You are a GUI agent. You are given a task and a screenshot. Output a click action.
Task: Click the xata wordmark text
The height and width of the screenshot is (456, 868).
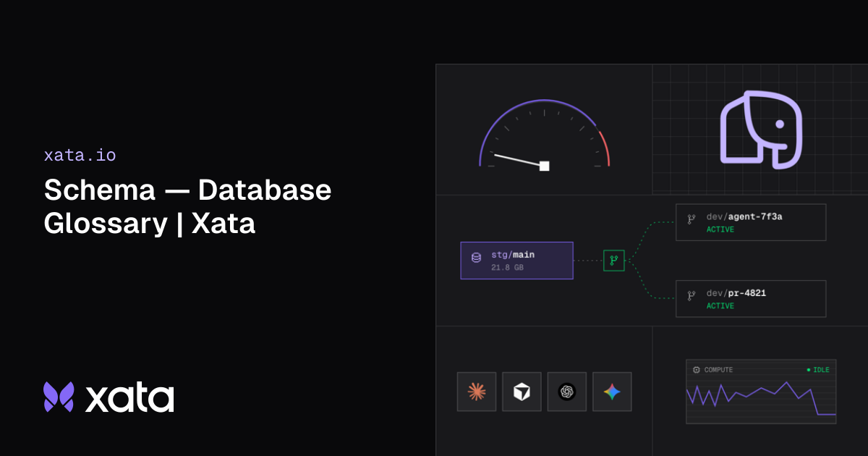[129, 397]
